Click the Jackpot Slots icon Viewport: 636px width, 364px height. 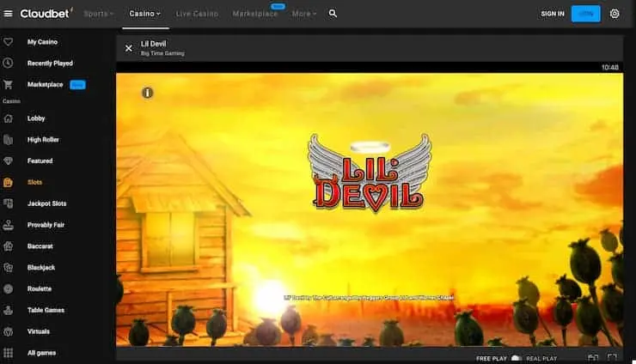tap(8, 203)
